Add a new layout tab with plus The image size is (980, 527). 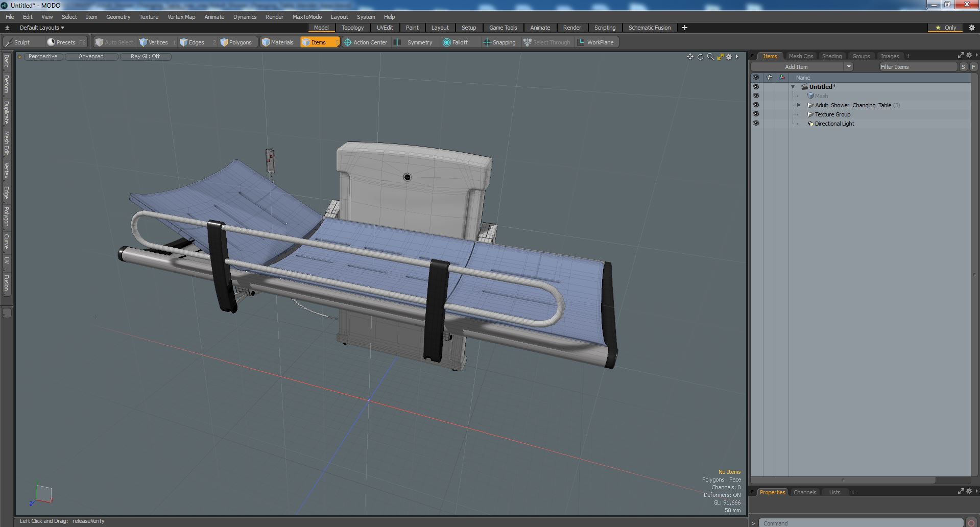click(685, 28)
